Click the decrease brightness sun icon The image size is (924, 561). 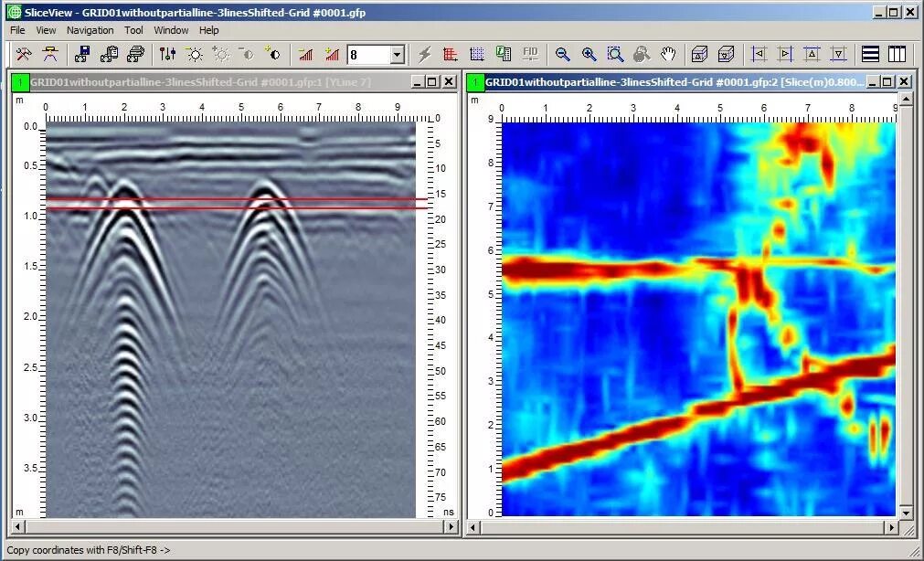point(195,54)
